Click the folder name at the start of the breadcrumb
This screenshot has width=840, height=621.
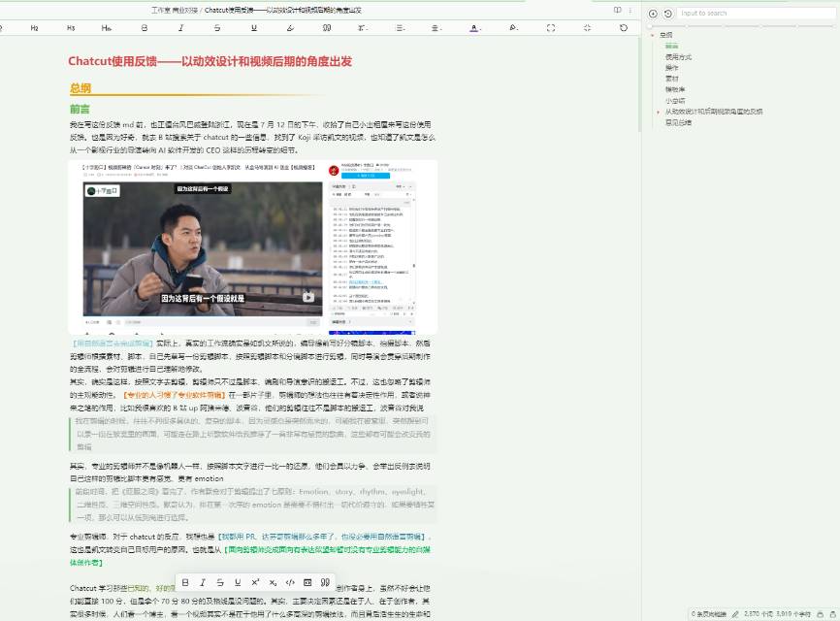tap(175, 10)
